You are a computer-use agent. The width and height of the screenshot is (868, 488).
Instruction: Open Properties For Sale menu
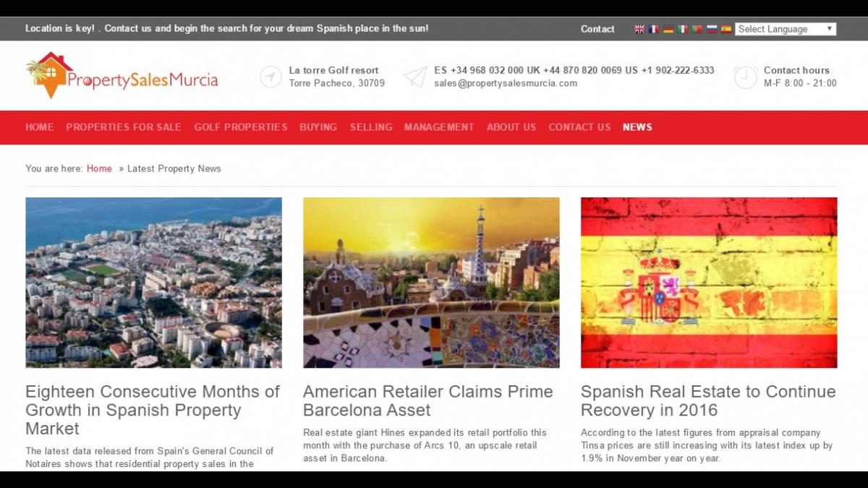pos(124,127)
